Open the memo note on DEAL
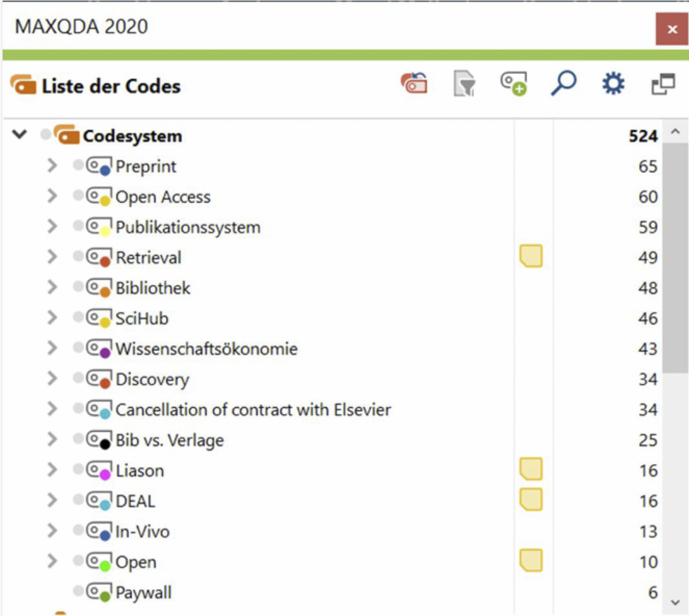 tap(531, 500)
